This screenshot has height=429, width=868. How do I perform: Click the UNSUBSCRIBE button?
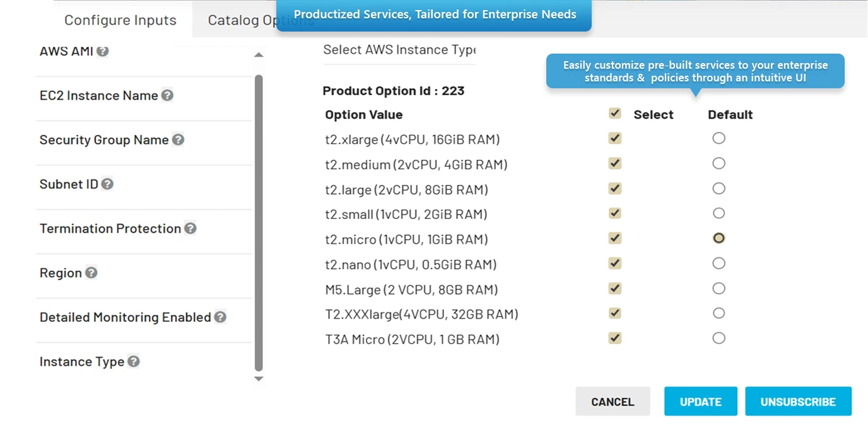click(798, 401)
